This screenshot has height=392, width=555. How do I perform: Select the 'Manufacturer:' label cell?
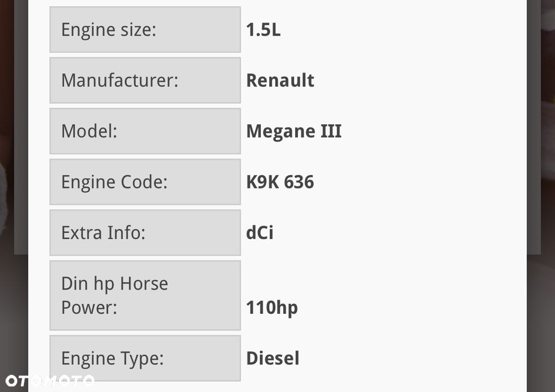point(145,80)
